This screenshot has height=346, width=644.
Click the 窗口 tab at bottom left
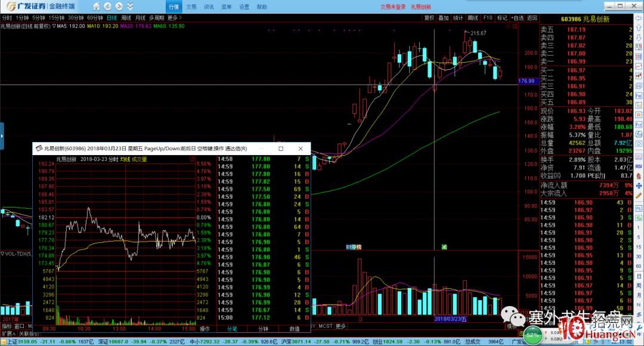(x=19, y=326)
